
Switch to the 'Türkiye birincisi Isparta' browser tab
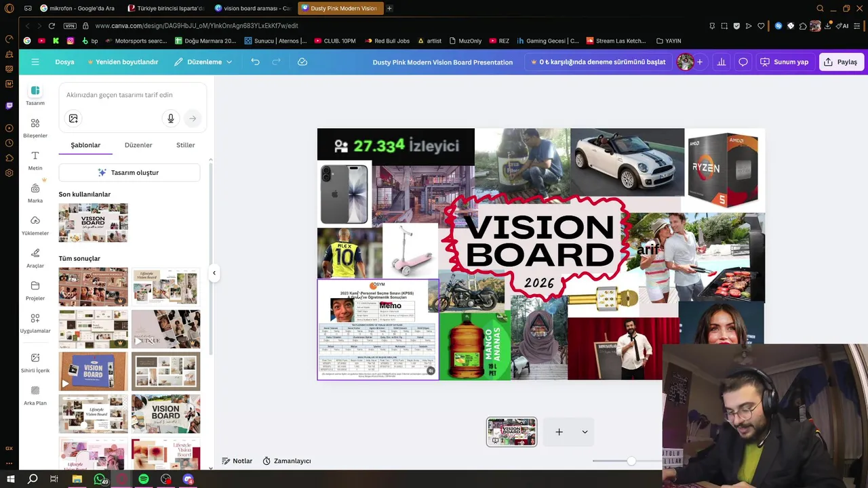tap(166, 8)
